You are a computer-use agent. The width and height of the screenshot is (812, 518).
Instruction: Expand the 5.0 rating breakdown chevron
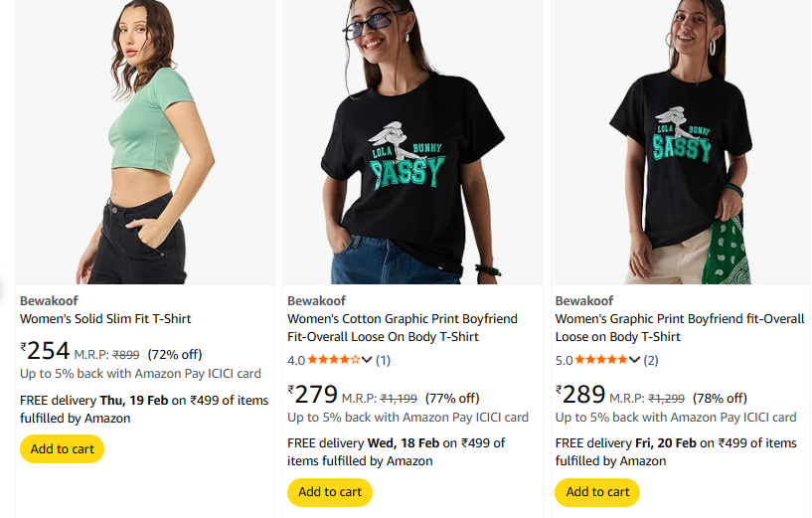coord(635,360)
